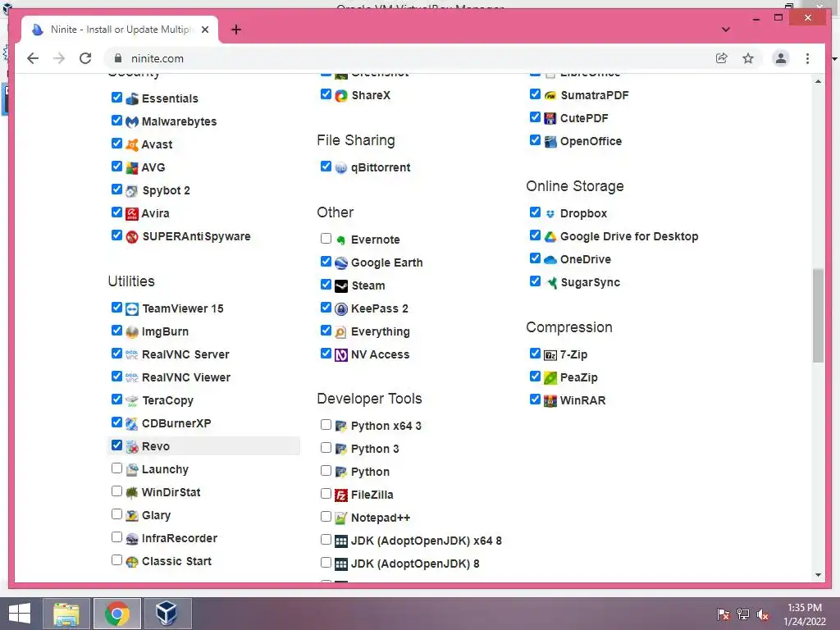Screen dimensions: 840x630
Task: Click the Malwarebytes app icon
Action: pyautogui.click(x=132, y=121)
